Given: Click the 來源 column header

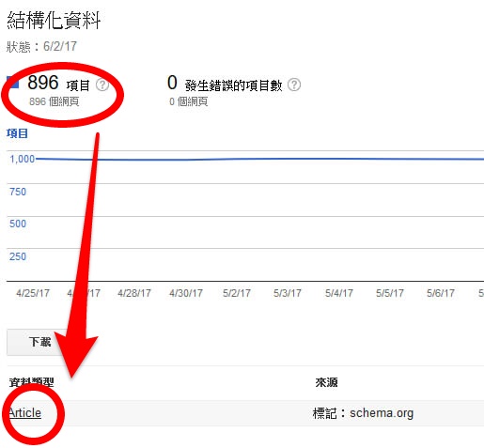Looking at the screenshot, I should click(x=326, y=382).
